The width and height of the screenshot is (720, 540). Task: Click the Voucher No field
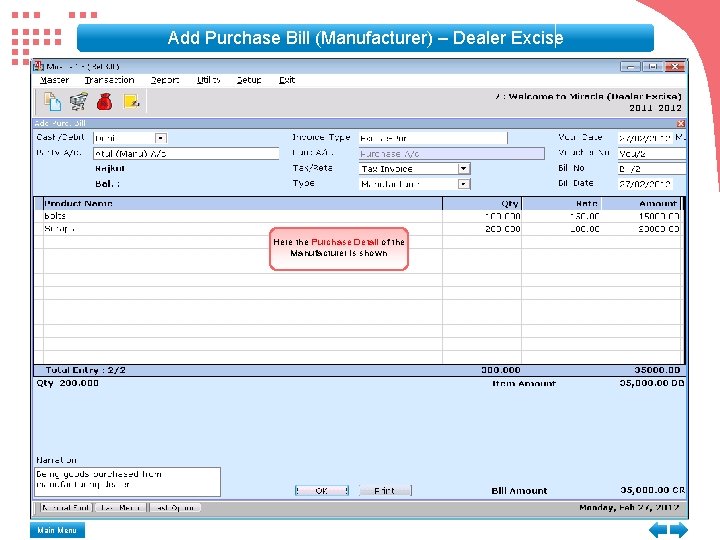652,153
